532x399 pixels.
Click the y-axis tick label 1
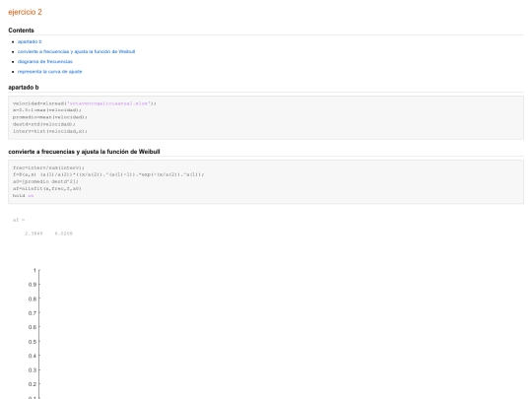pos(34,270)
